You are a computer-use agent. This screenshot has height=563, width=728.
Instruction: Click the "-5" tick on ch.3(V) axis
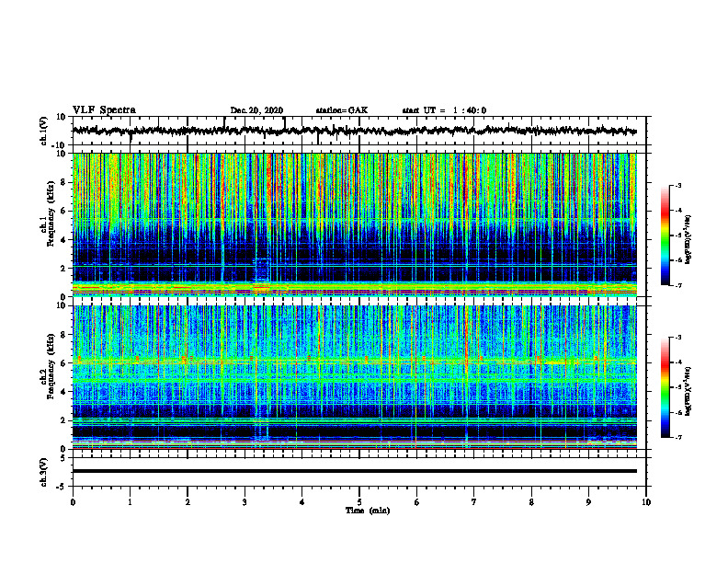point(62,486)
